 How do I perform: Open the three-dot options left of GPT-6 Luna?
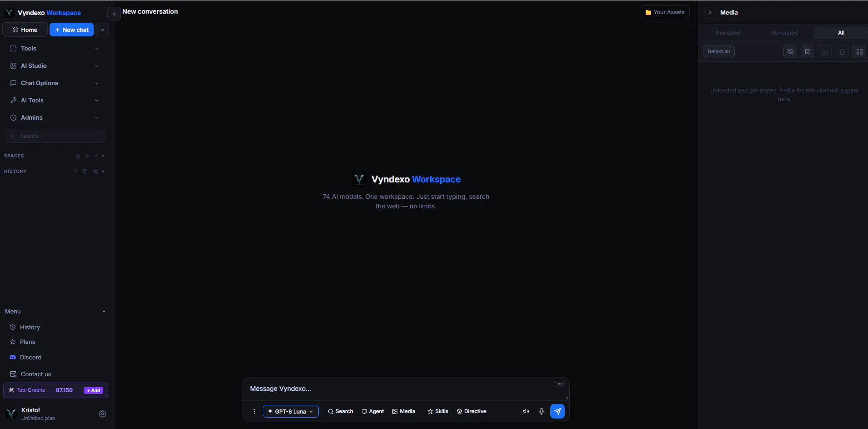pyautogui.click(x=254, y=411)
